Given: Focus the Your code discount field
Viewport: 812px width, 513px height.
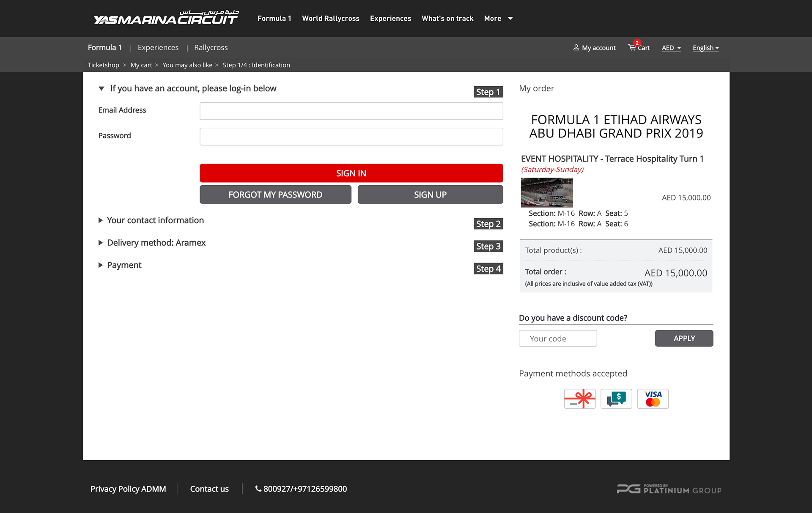Looking at the screenshot, I should (558, 338).
